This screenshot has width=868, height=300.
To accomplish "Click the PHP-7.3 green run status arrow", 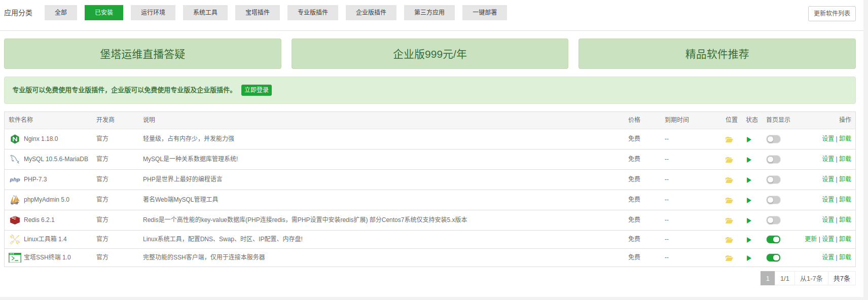I will click(749, 180).
